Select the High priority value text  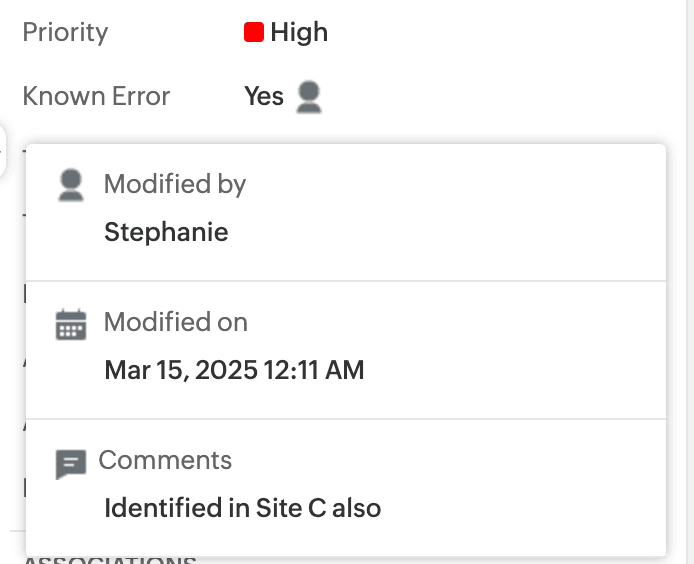(x=299, y=33)
